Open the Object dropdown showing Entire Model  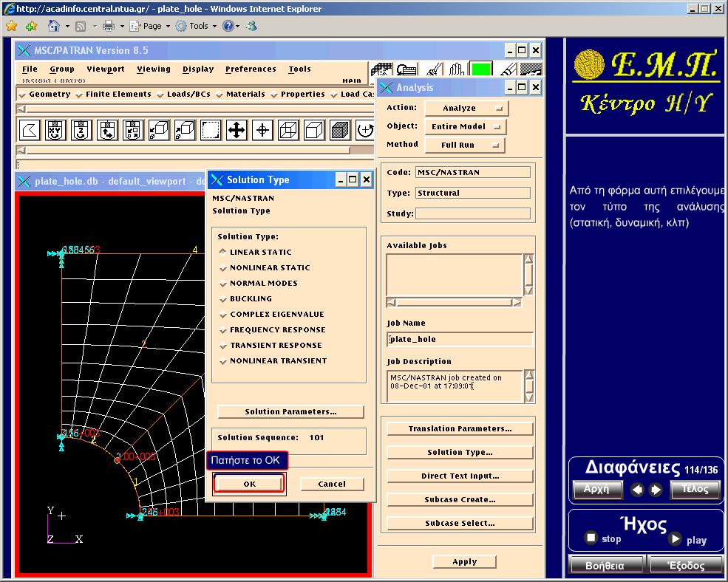click(x=464, y=127)
